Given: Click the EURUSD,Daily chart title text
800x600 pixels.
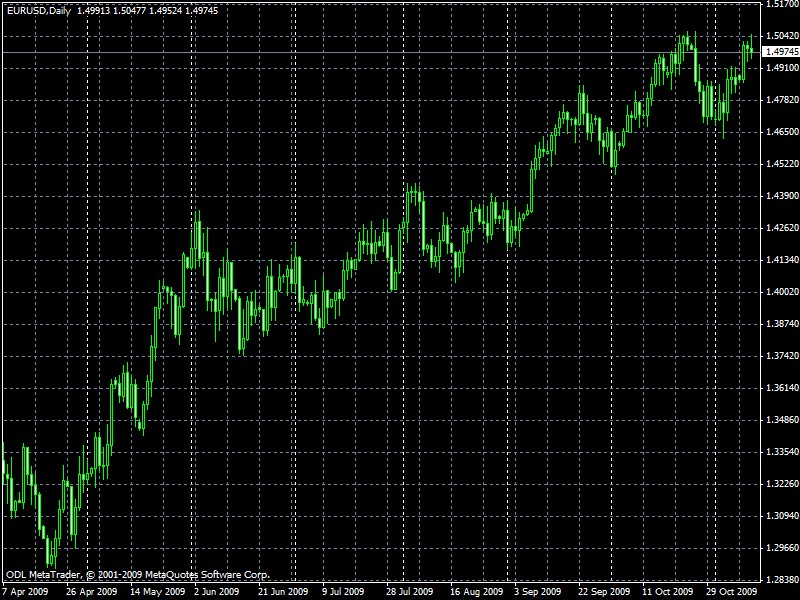Looking at the screenshot, I should click(x=39, y=10).
